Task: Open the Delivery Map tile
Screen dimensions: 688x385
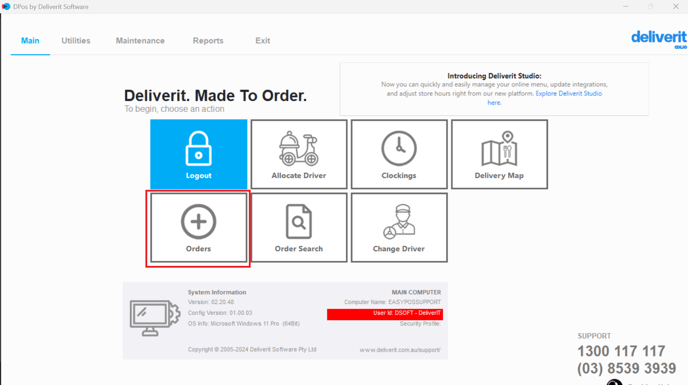Action: [x=499, y=154]
